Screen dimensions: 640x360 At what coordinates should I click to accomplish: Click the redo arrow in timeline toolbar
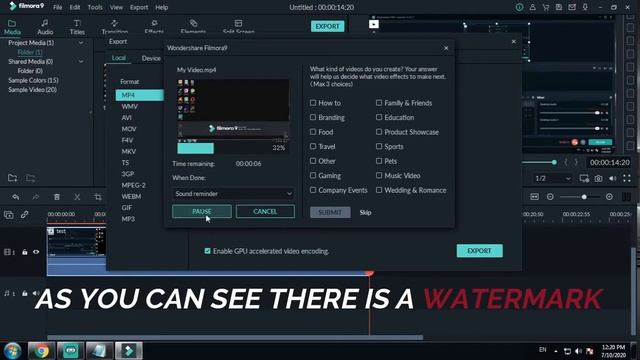(x=36, y=197)
